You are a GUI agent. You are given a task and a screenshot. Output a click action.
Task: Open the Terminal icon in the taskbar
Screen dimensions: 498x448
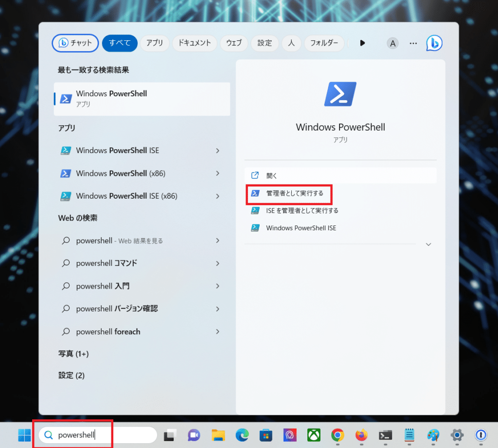pyautogui.click(x=385, y=435)
